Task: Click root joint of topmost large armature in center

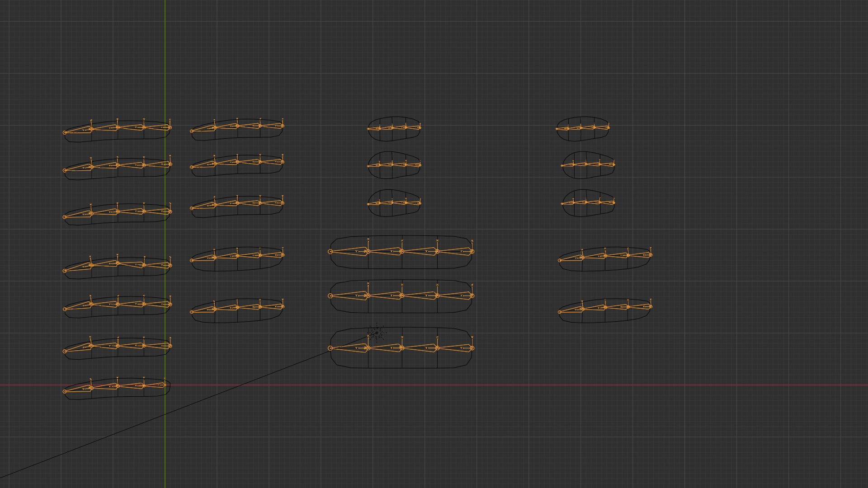Action: [x=330, y=252]
